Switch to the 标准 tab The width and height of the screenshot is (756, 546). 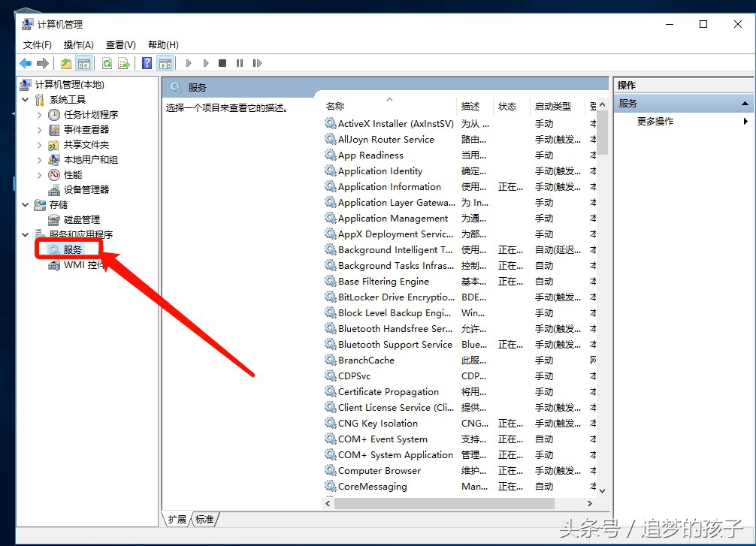[204, 520]
